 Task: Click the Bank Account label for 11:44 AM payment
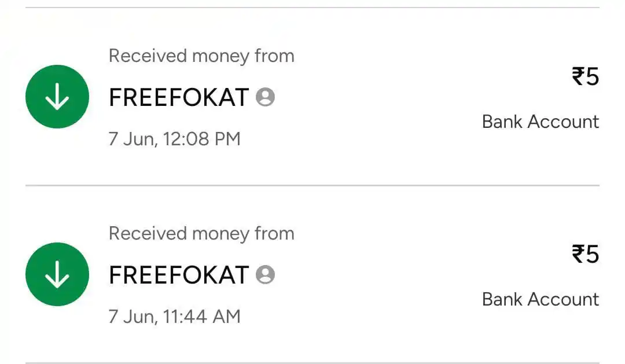(x=541, y=299)
